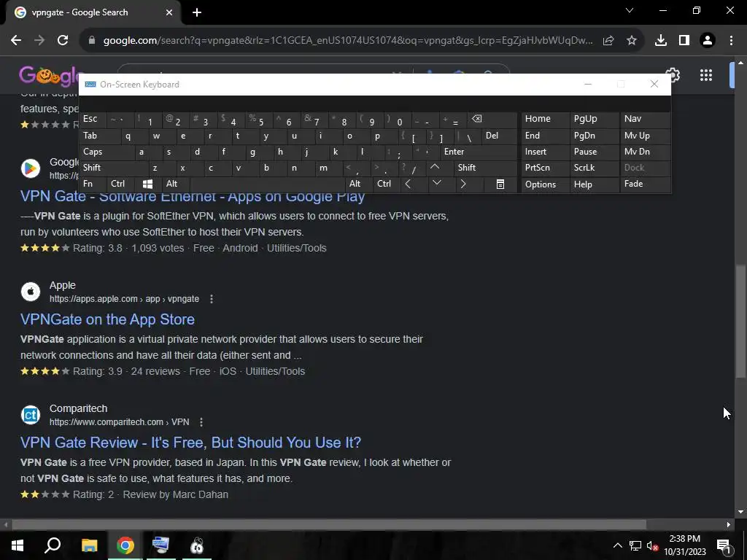The image size is (747, 560).
Task: Open VPN Gate Apps on Google Play result
Action: [193, 196]
